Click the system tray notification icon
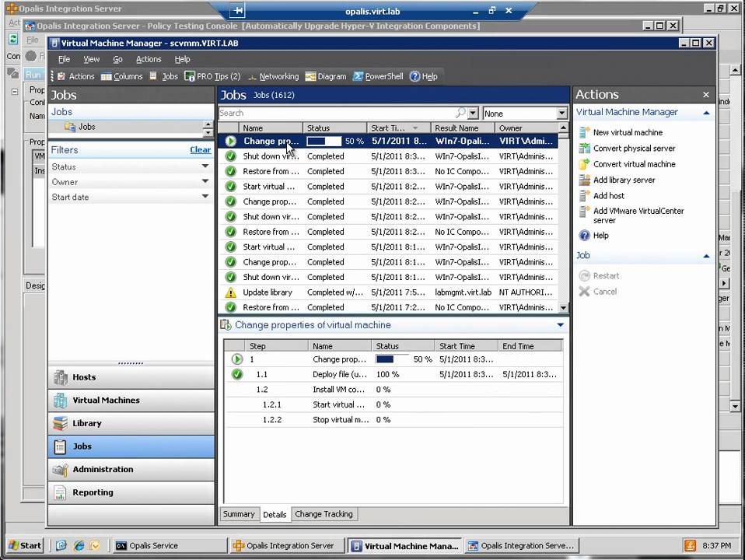This screenshot has width=745, height=560. pos(690,545)
